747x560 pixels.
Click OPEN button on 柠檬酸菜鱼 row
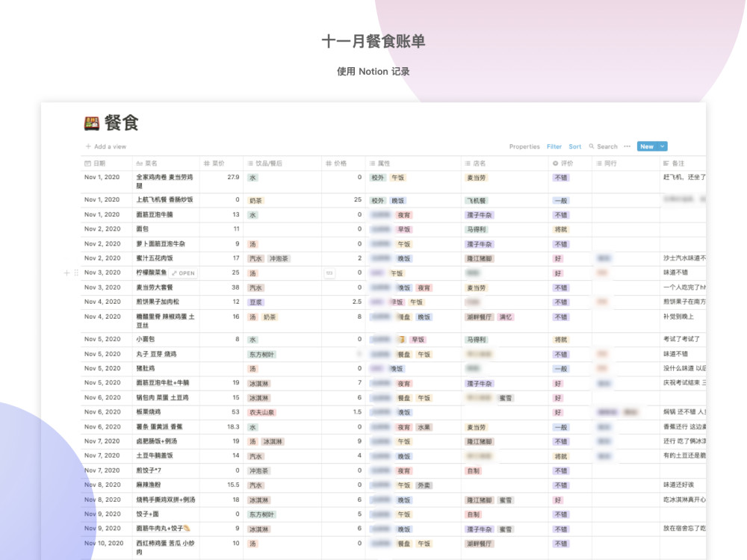[x=184, y=273]
